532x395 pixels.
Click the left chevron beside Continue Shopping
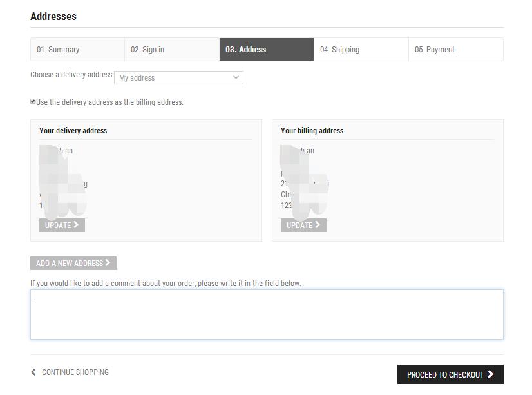[33, 372]
